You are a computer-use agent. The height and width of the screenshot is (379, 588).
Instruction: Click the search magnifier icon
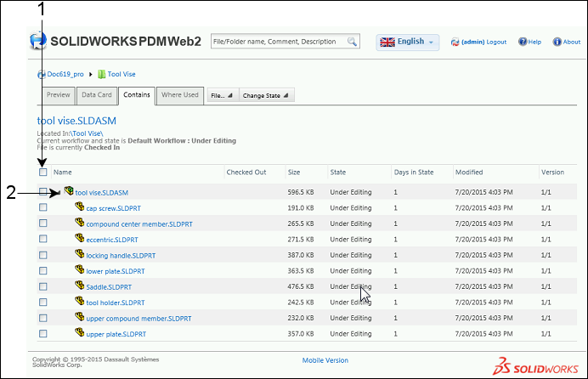(x=352, y=42)
